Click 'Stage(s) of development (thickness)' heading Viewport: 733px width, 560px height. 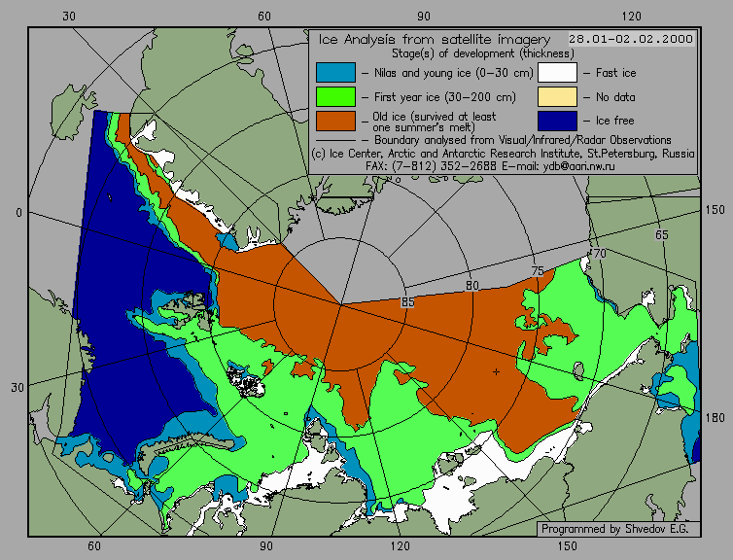[x=483, y=53]
